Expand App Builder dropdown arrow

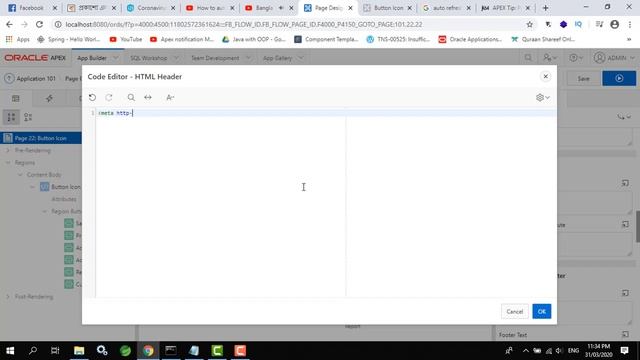[x=116, y=58]
